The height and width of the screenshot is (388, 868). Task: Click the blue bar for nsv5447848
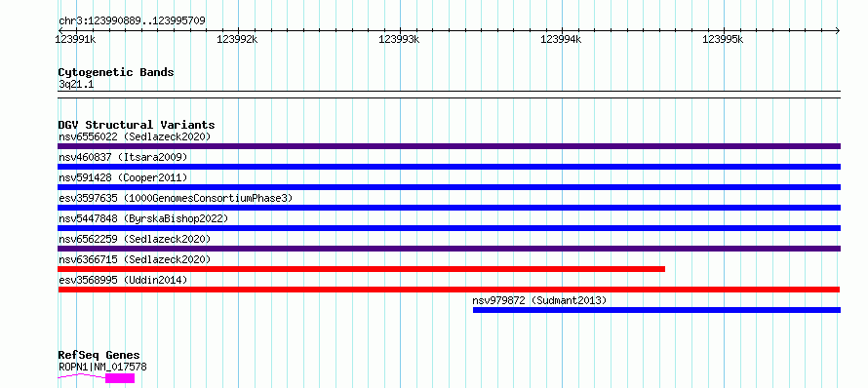[449, 228]
